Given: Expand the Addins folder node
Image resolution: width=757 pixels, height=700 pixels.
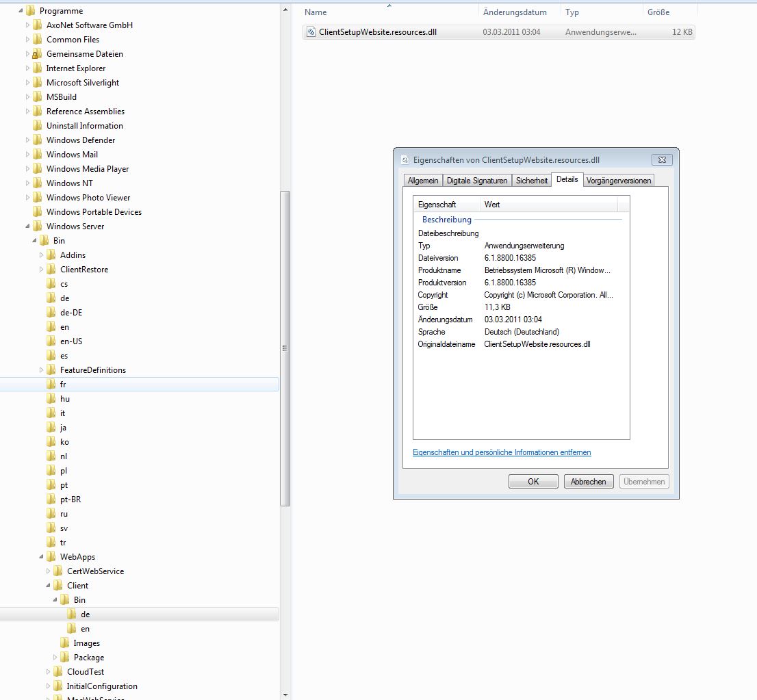Looking at the screenshot, I should coord(41,255).
